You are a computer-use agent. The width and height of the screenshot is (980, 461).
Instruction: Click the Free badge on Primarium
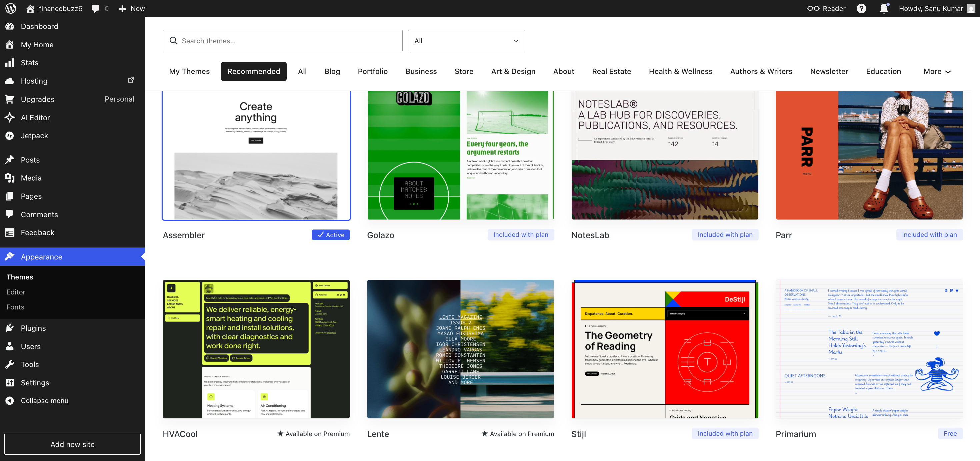coord(950,434)
